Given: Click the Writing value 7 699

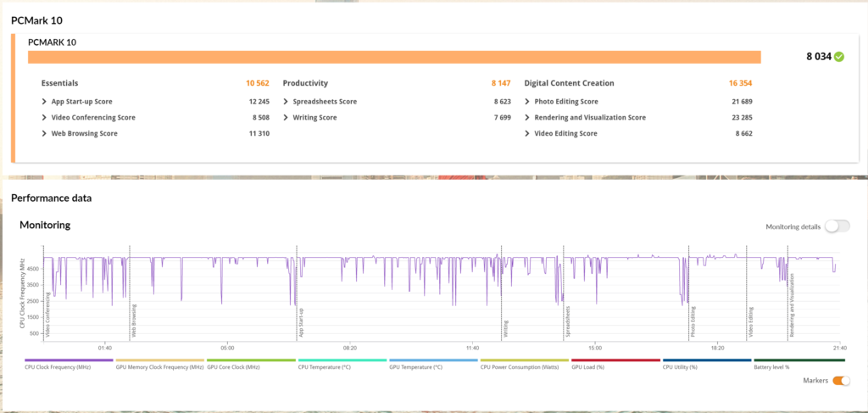Looking at the screenshot, I should [503, 117].
